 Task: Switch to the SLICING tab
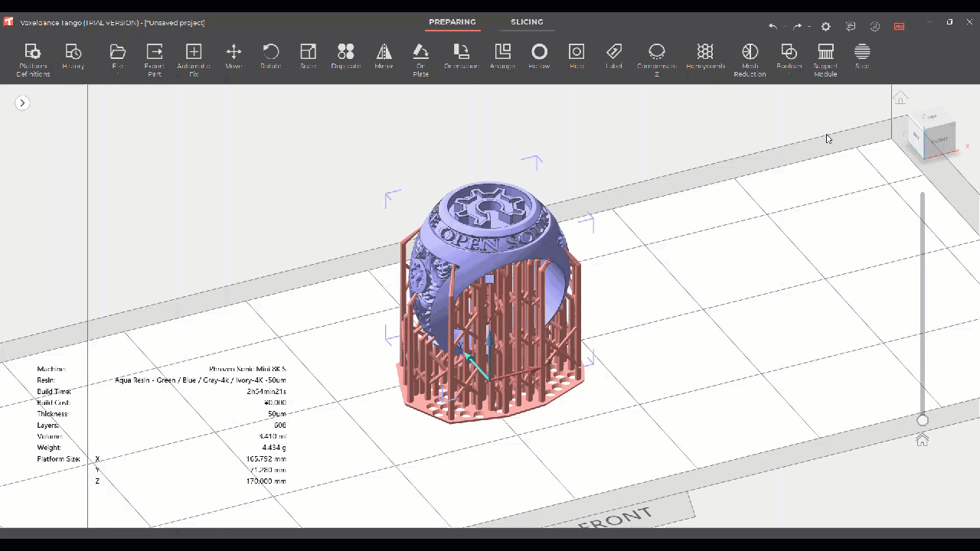[527, 22]
